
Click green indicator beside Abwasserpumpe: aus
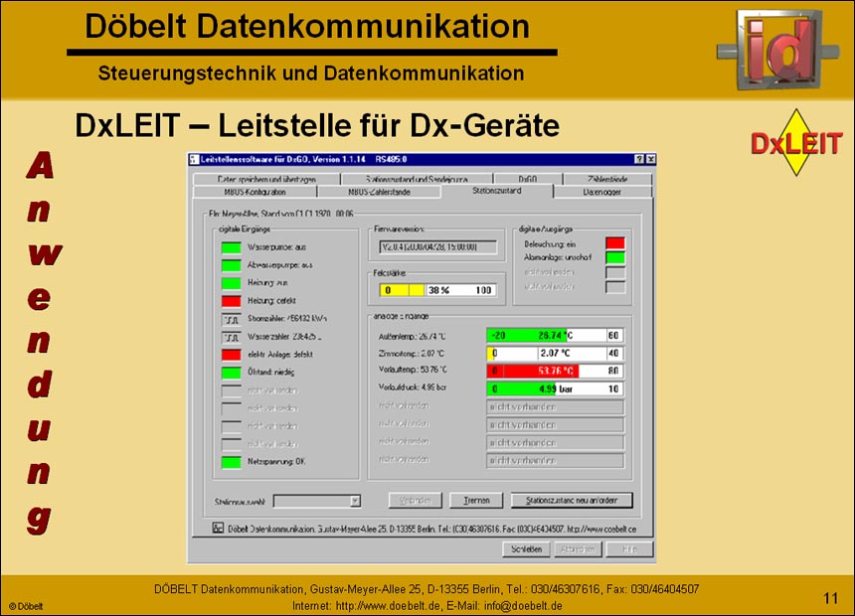(232, 265)
